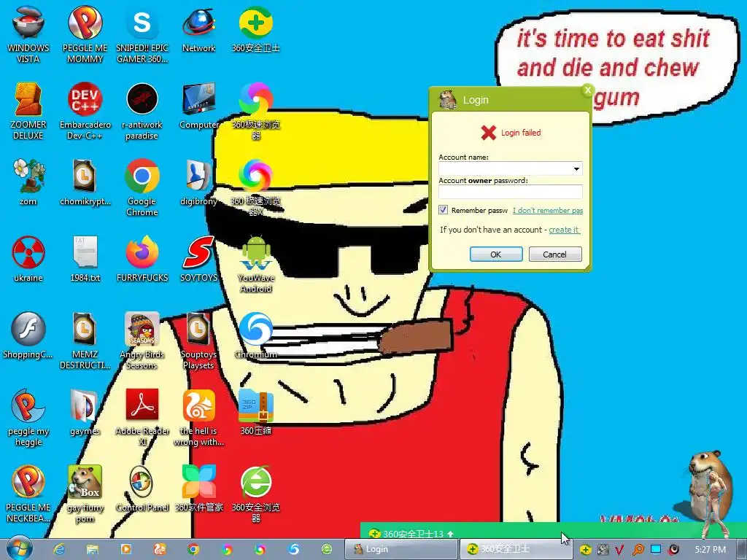This screenshot has height=560, width=747.
Task: Open the peggle my heggle icon
Action: point(28,418)
